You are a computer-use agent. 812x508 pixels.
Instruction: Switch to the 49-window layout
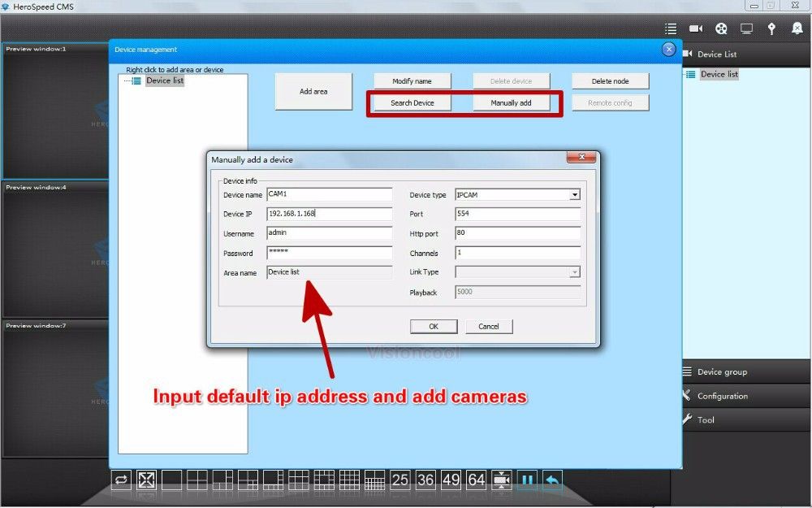click(x=451, y=480)
